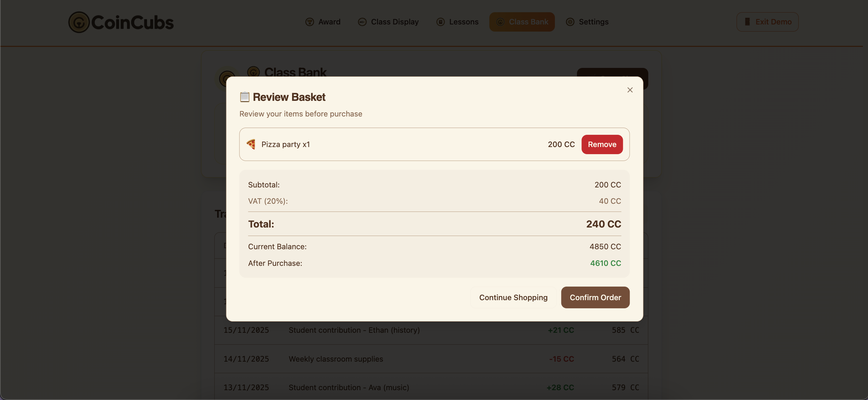
Task: Click the Award trophy icon
Action: [309, 22]
